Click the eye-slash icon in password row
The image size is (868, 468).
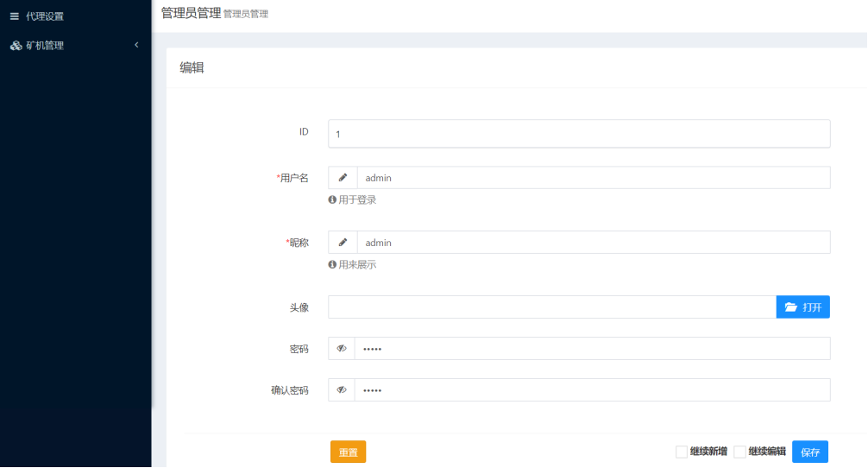click(x=342, y=349)
